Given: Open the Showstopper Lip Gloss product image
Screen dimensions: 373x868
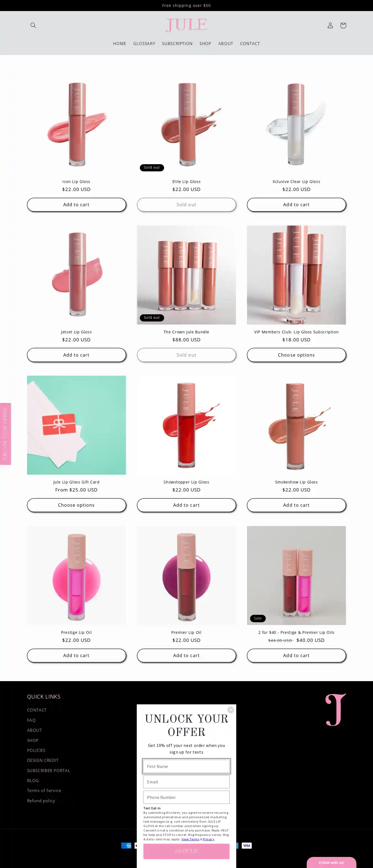Looking at the screenshot, I should 187,425.
